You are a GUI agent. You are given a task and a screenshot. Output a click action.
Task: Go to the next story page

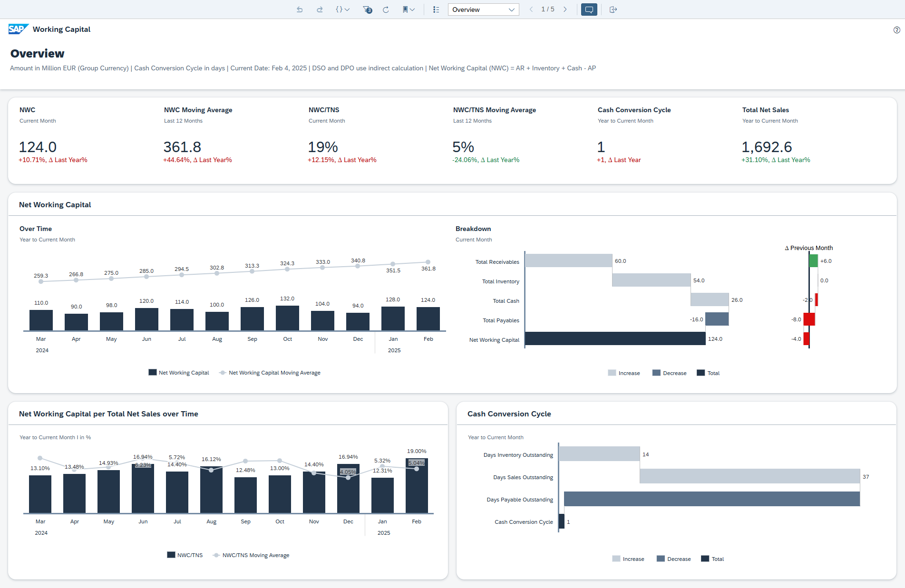[x=565, y=9]
